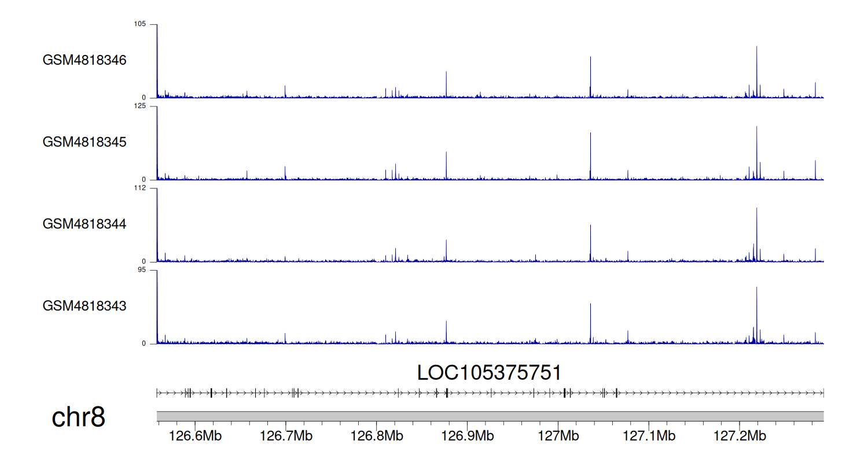Click the 126.8Mb coordinate label
The height and width of the screenshot is (451, 868).
tap(377, 435)
